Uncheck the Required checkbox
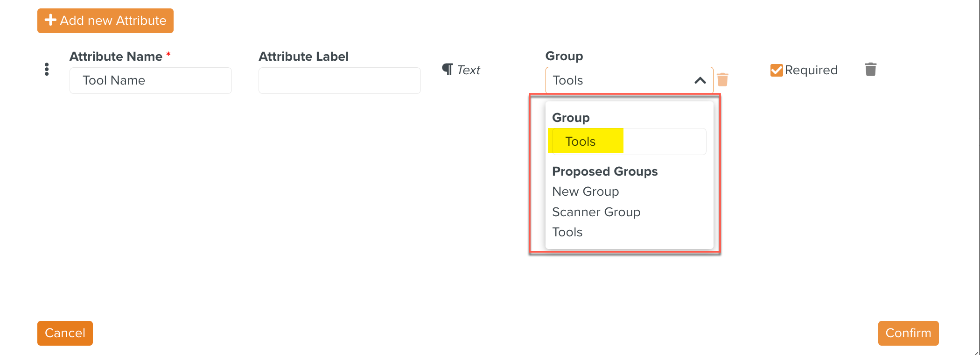 [x=776, y=70]
